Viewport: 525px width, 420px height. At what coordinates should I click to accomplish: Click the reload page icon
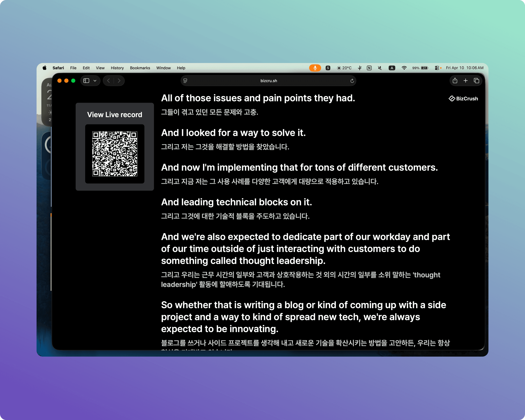tap(352, 81)
